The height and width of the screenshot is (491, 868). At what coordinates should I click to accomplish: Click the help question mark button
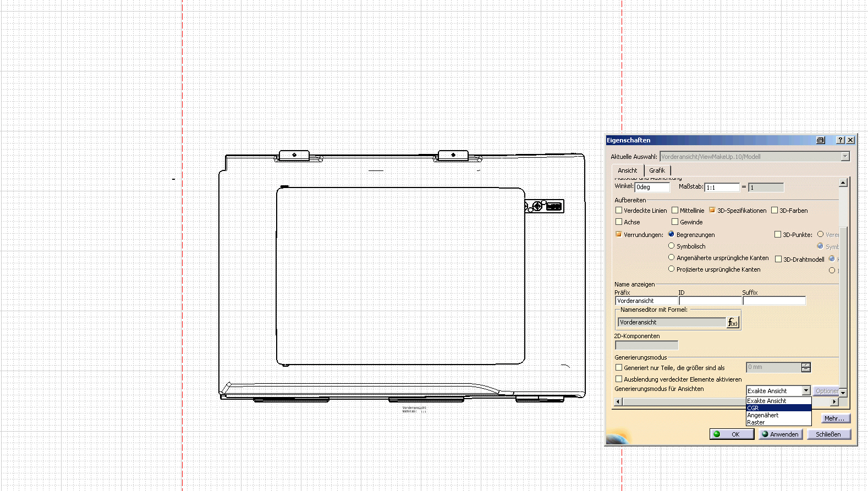[840, 140]
